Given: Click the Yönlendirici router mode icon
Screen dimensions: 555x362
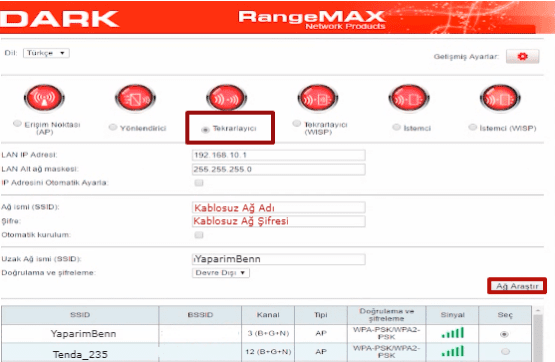Looking at the screenshot, I should pyautogui.click(x=135, y=98).
